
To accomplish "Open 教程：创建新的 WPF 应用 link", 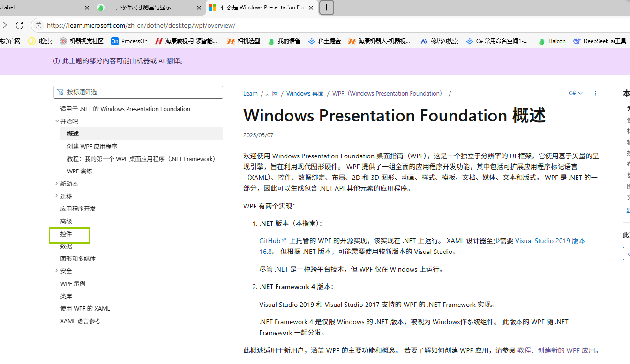I will (556, 350).
